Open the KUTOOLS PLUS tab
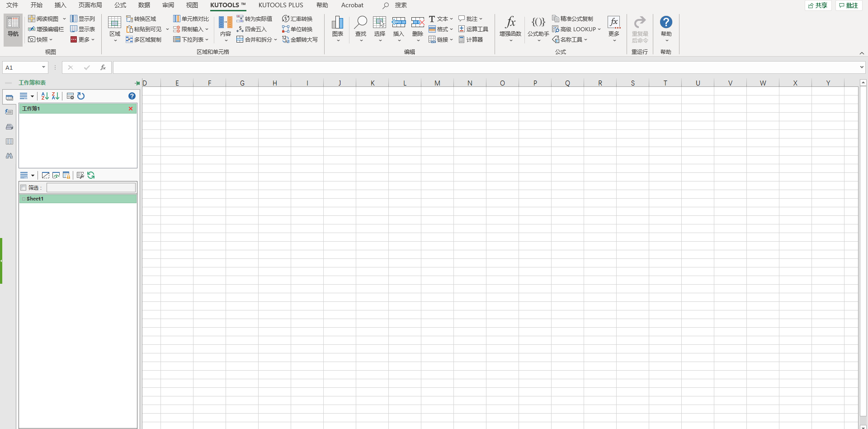The width and height of the screenshot is (868, 429). click(x=281, y=5)
